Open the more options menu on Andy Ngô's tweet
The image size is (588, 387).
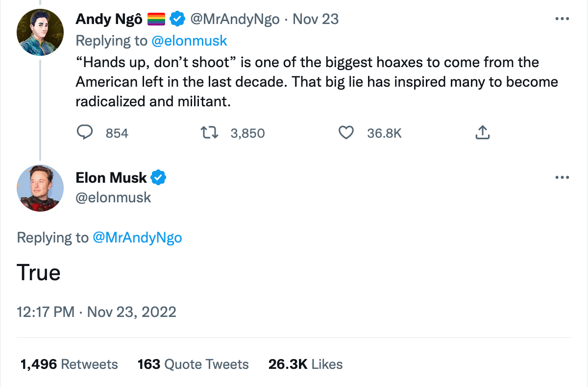[x=562, y=19]
